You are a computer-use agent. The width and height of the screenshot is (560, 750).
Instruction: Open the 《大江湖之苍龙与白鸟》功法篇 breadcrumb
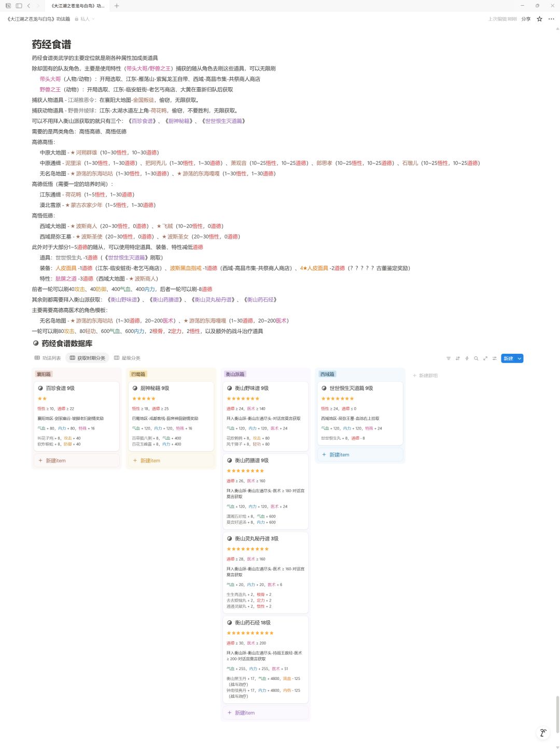(x=38, y=19)
